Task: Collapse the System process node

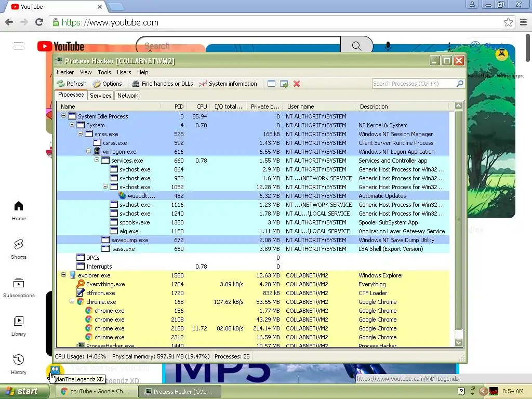Action: pyautogui.click(x=72, y=125)
